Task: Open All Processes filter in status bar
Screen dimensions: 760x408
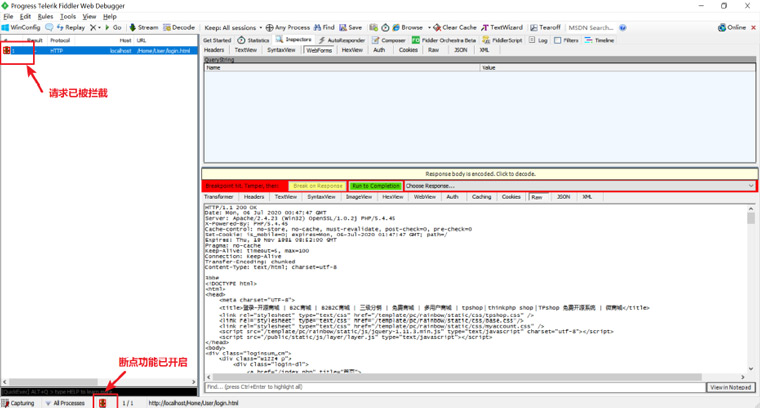Action: (65, 403)
